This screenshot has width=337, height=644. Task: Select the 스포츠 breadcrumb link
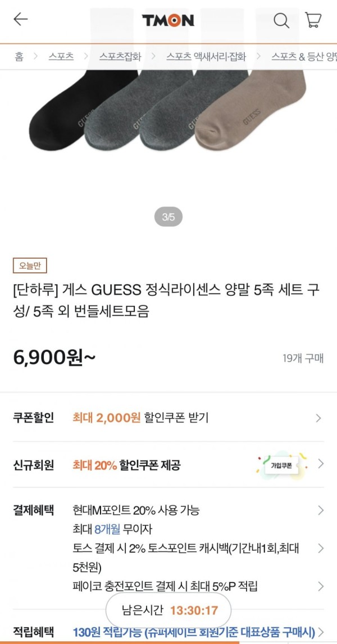(x=61, y=56)
